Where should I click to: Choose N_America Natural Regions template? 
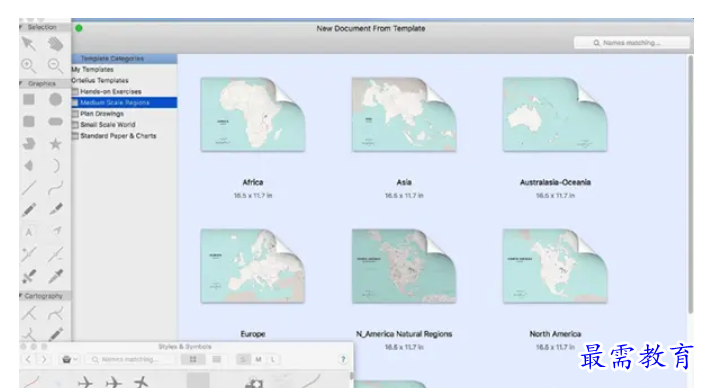tap(404, 266)
